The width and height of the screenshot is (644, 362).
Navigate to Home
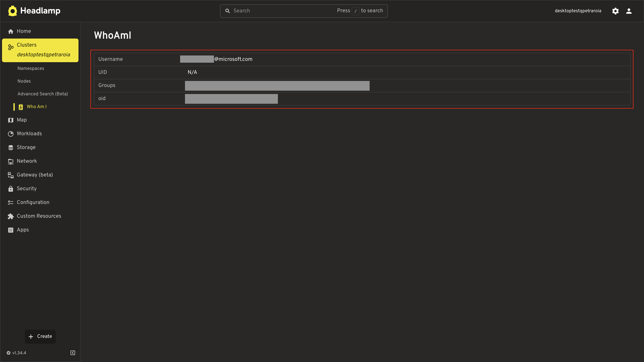point(24,31)
